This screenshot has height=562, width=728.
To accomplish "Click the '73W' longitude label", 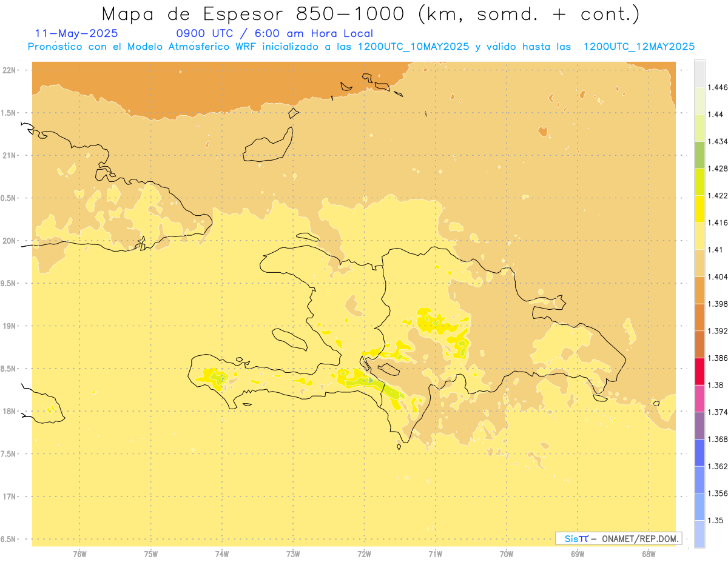I will [293, 554].
